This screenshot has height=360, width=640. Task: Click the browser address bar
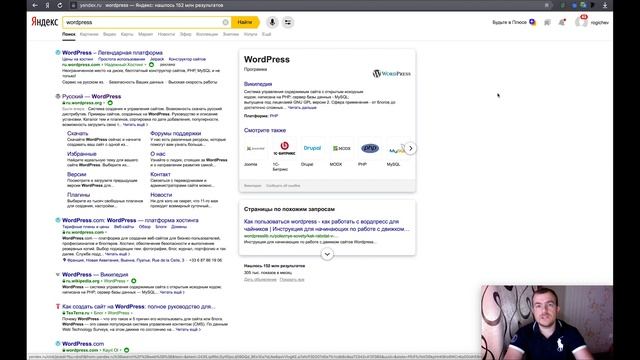pos(306,5)
